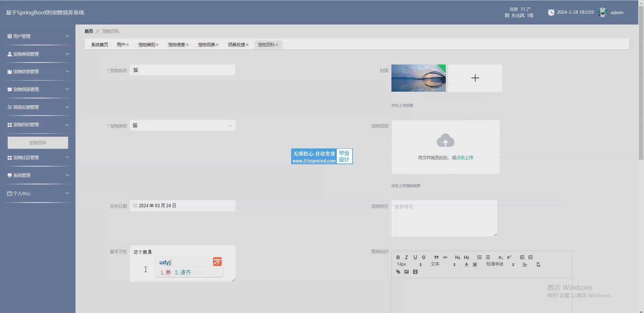Insert ordered list in editor
This screenshot has width=644, height=313.
(479, 257)
